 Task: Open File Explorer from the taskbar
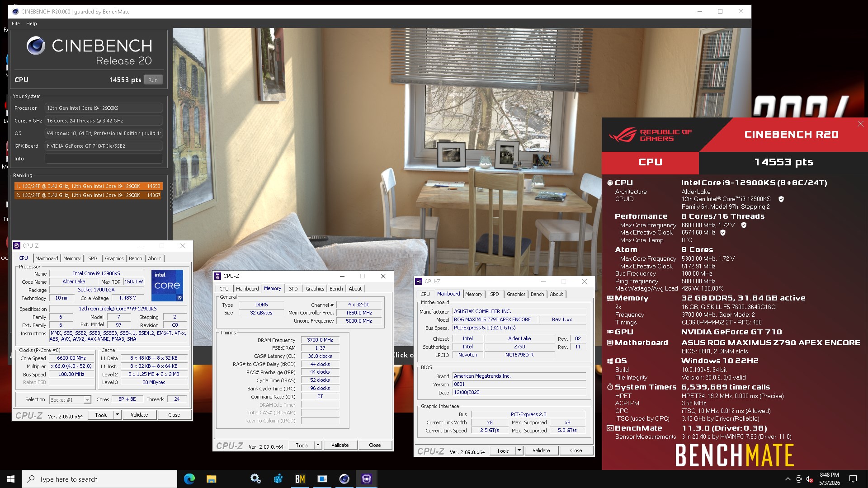point(211,479)
